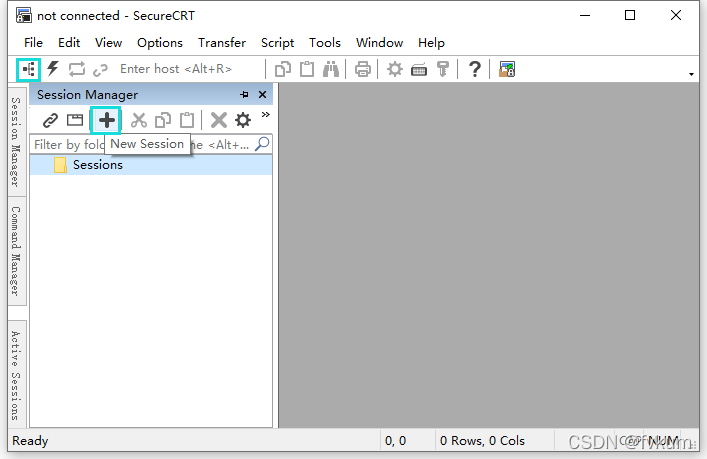Switch to Session Manager side tab

[16, 142]
